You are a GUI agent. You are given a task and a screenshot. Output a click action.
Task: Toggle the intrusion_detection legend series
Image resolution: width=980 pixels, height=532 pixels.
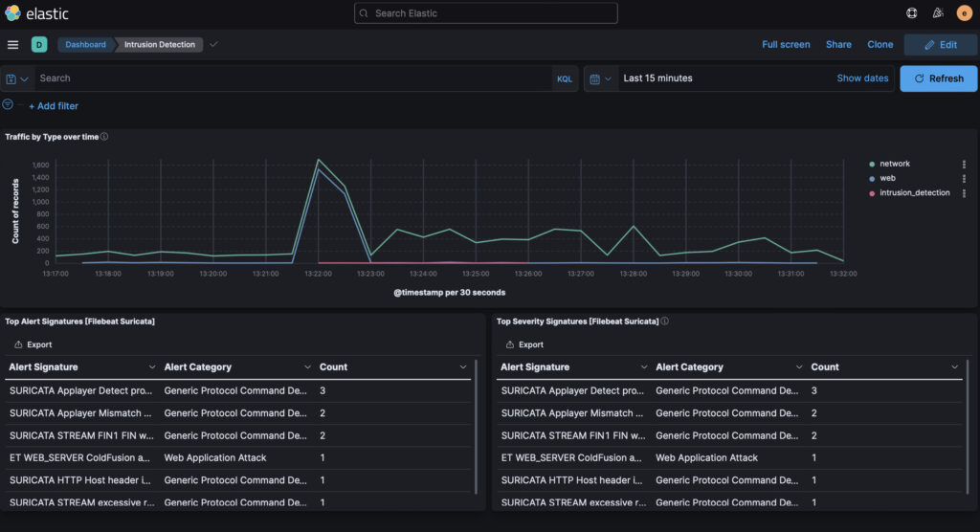(x=914, y=193)
